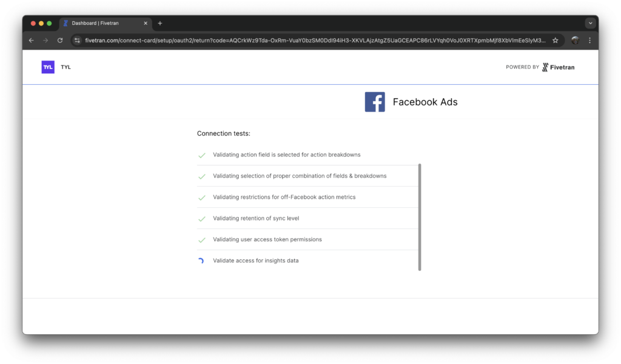This screenshot has height=364, width=621.
Task: Click the TYL logo icon
Action: click(x=48, y=67)
